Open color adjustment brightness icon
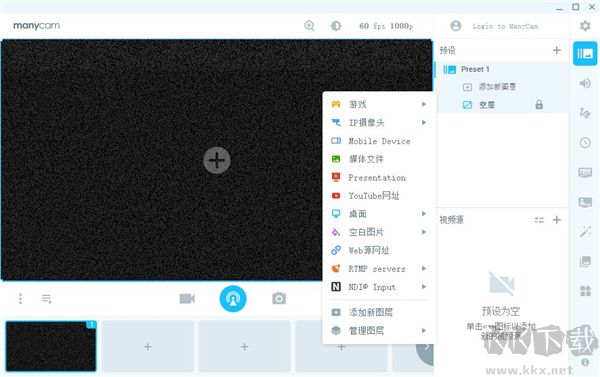600x377 pixels. [x=336, y=26]
